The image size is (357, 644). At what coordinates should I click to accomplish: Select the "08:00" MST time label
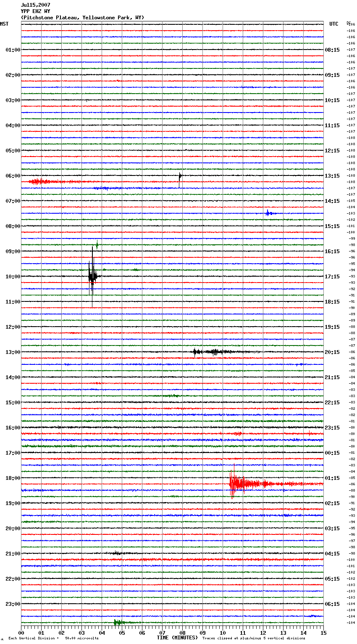13,226
